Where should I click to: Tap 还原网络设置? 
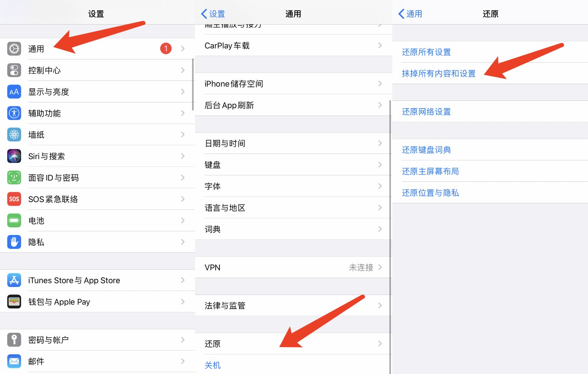(426, 112)
